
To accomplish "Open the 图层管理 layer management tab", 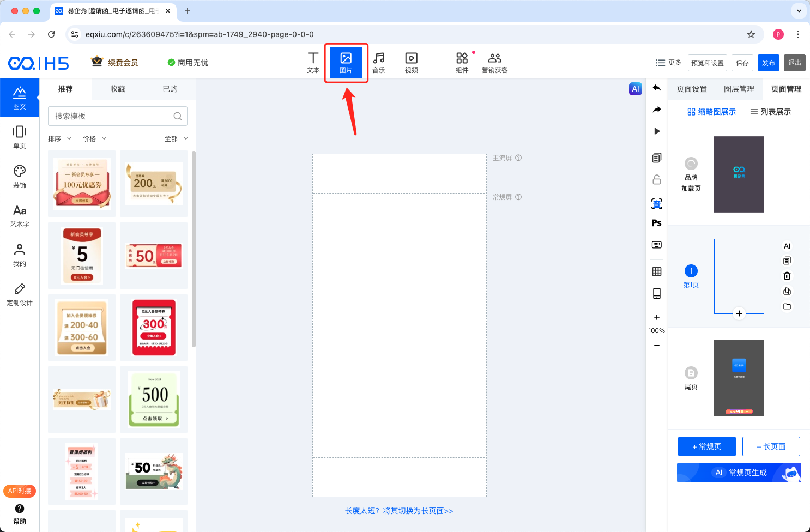I will (x=739, y=89).
